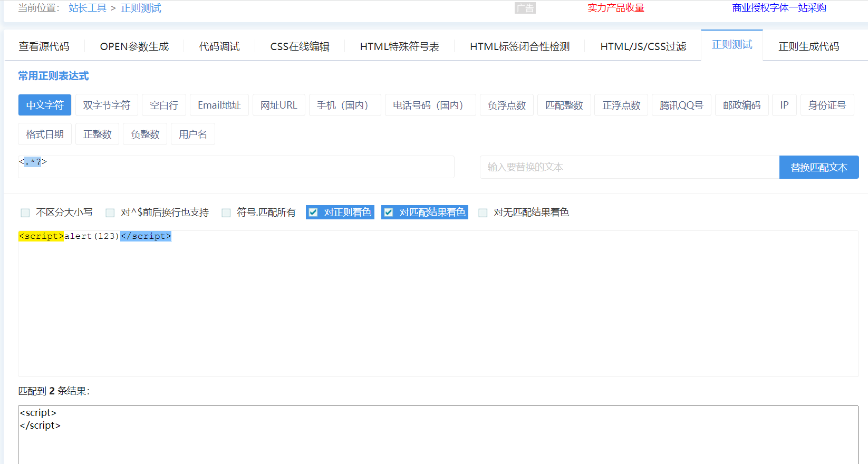Screen dimensions: 868x464
Task: Choose the 邮政编码 preset
Action: (x=742, y=105)
